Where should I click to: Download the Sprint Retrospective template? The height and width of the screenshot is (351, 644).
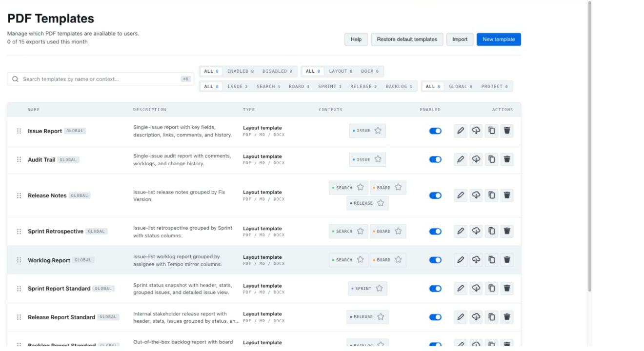click(x=476, y=231)
